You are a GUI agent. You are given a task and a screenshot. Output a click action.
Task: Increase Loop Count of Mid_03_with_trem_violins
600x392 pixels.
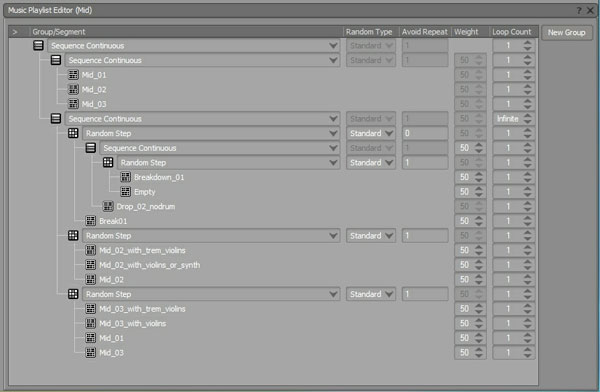click(528, 306)
